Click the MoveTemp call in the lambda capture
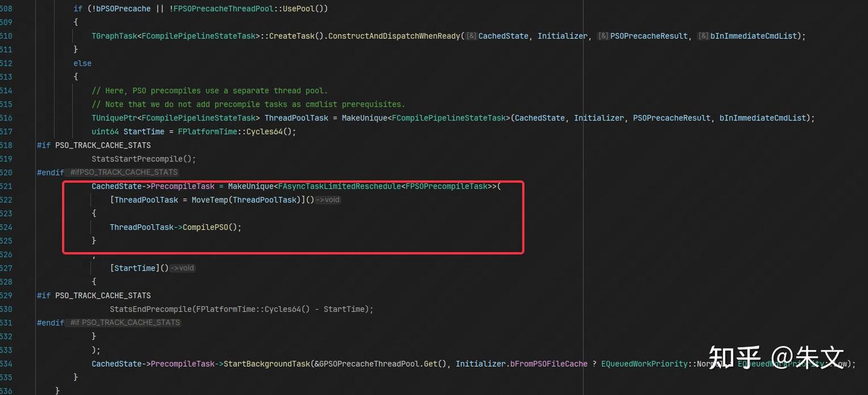The width and height of the screenshot is (868, 395). (210, 200)
